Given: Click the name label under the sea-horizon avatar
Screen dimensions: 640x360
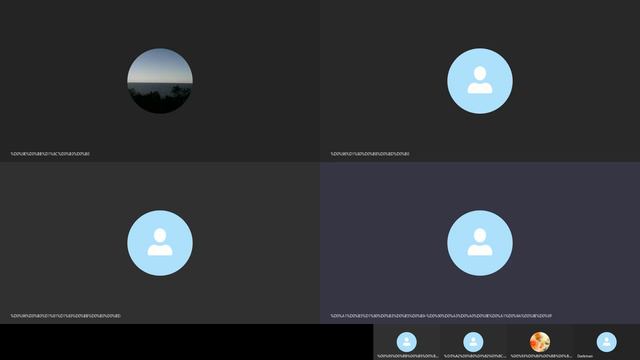Looking at the screenshot, I should pyautogui.click(x=50, y=154).
